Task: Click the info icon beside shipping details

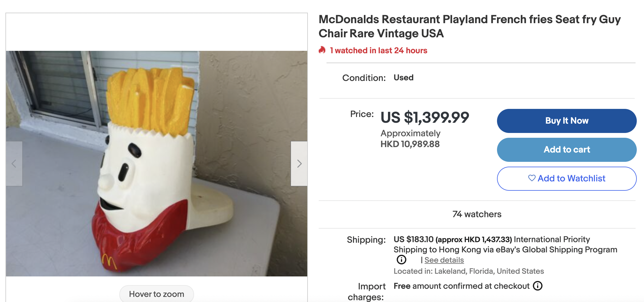Action: tap(401, 260)
